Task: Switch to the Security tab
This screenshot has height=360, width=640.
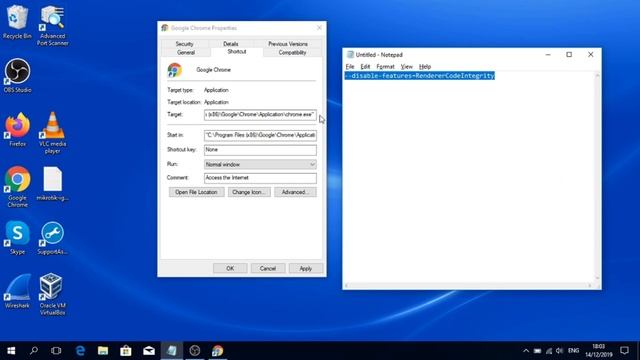Action: click(184, 44)
